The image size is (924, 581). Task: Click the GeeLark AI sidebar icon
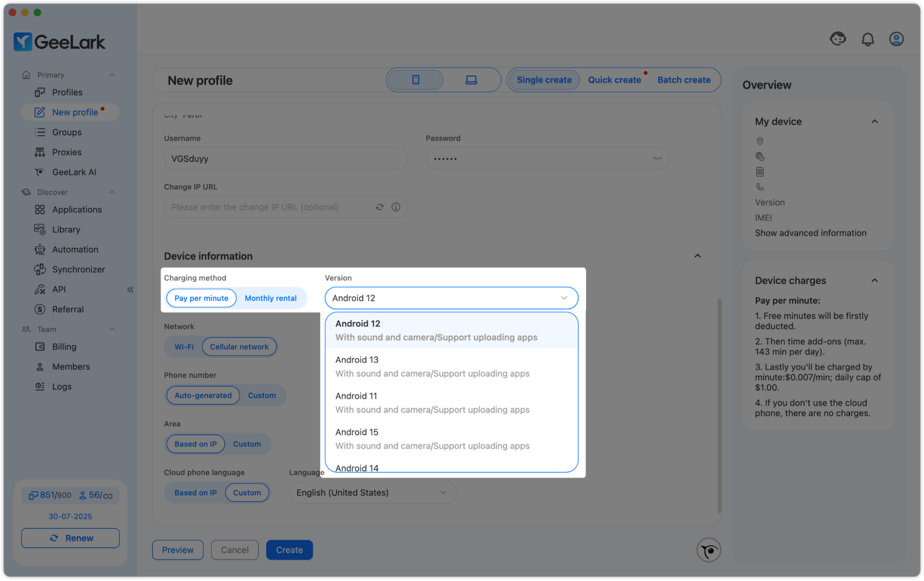click(x=40, y=172)
